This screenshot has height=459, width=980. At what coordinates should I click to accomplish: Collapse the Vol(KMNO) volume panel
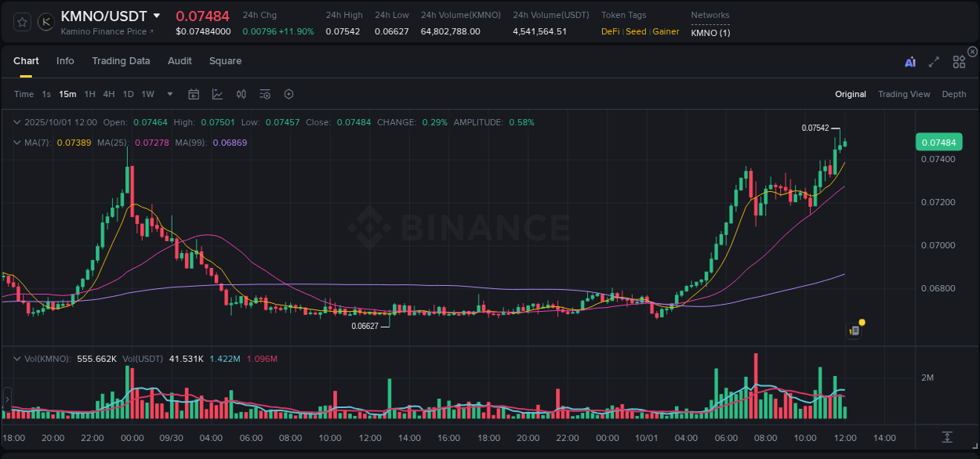(17, 358)
